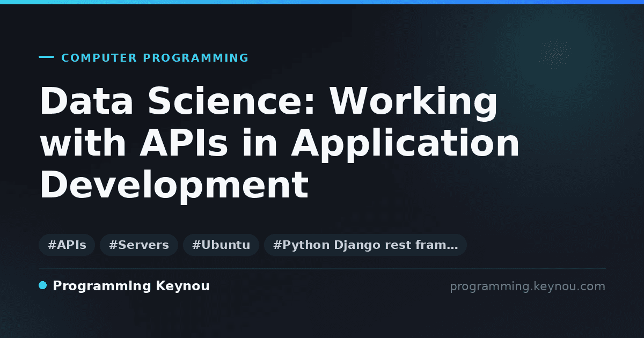
Task: Select the #APIs tag
Action: 67,245
